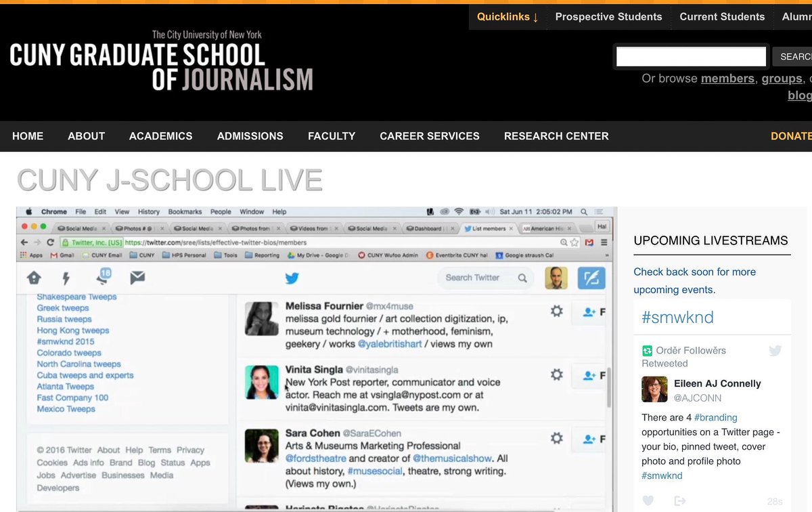Open the Hong Kong tweeps list
Image resolution: width=812 pixels, height=512 pixels.
73,330
